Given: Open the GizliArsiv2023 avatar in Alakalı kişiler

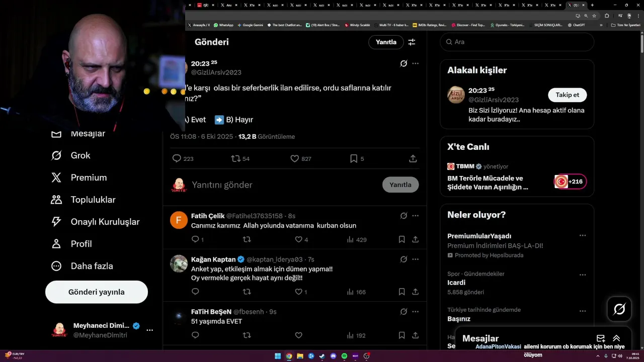Looking at the screenshot, I should tap(456, 95).
